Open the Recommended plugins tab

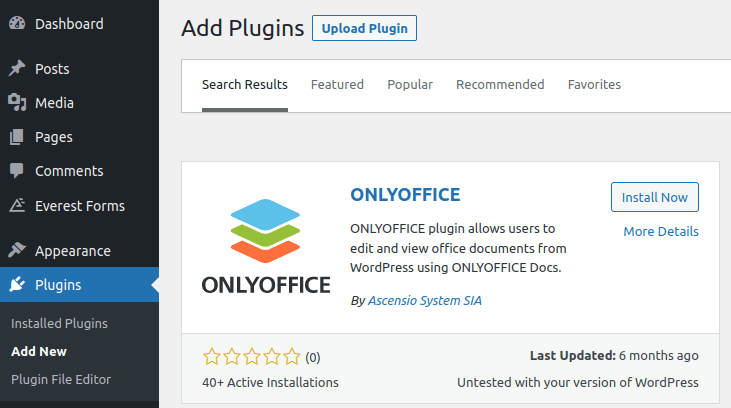(500, 85)
